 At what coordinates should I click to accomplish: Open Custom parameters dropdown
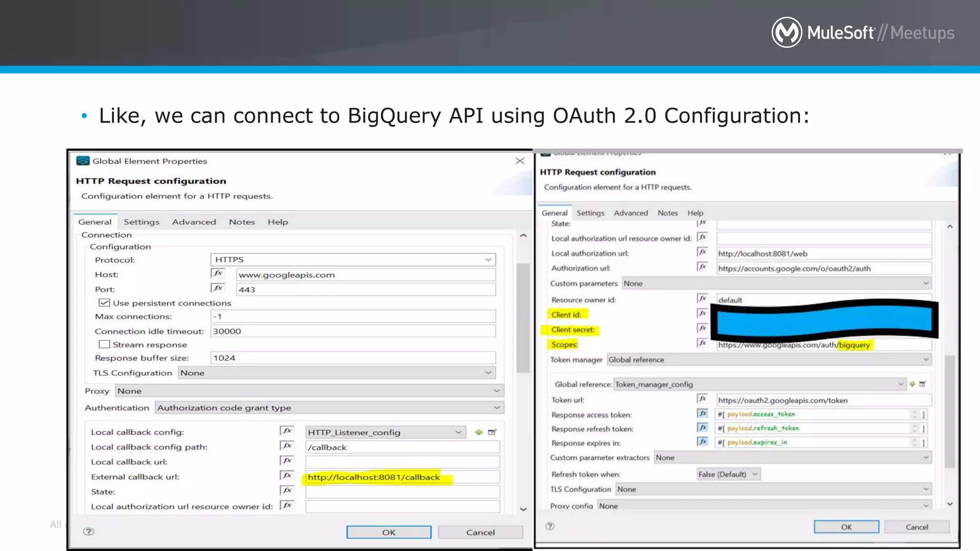[x=777, y=283]
